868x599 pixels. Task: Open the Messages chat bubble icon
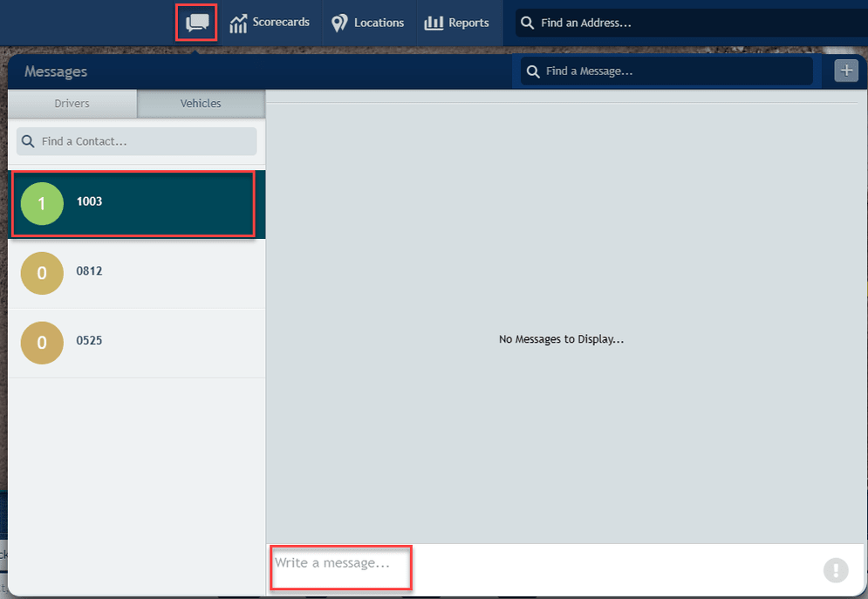click(197, 23)
